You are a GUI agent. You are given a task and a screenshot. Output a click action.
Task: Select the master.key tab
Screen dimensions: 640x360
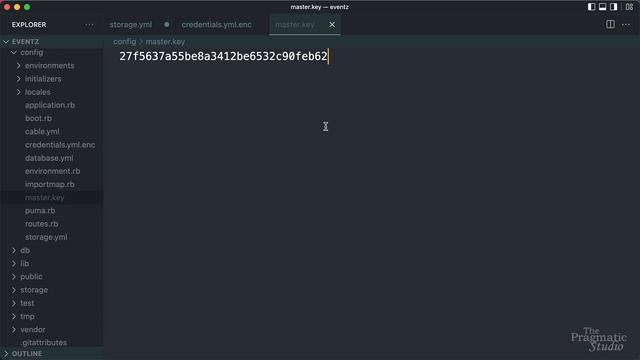[x=295, y=24]
